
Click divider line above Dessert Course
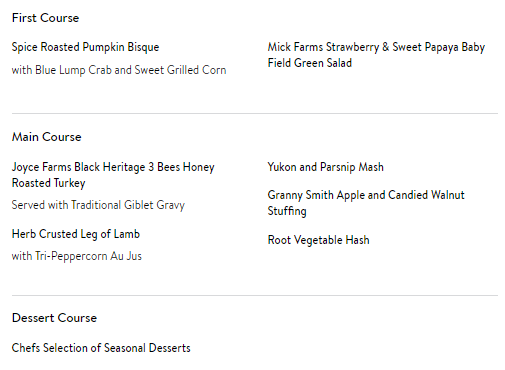click(255, 295)
